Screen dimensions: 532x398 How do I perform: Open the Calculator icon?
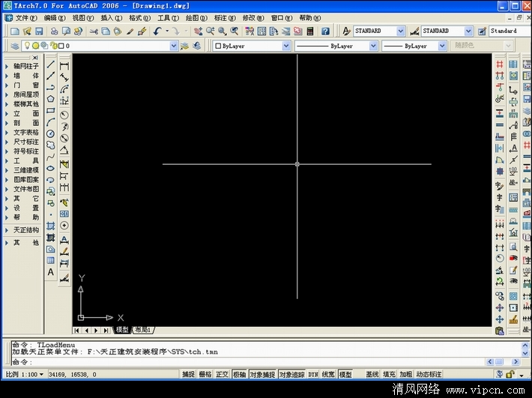(x=309, y=31)
